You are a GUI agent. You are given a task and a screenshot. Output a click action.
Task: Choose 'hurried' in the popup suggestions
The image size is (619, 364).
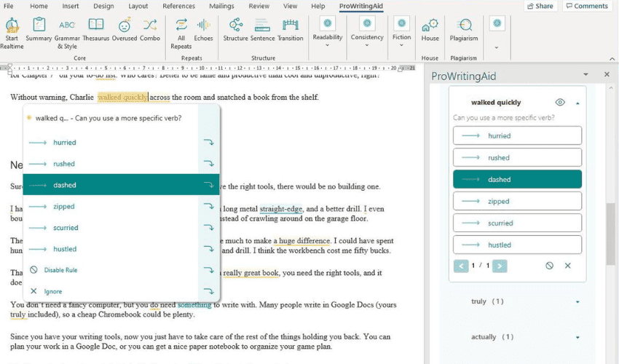pyautogui.click(x=111, y=142)
